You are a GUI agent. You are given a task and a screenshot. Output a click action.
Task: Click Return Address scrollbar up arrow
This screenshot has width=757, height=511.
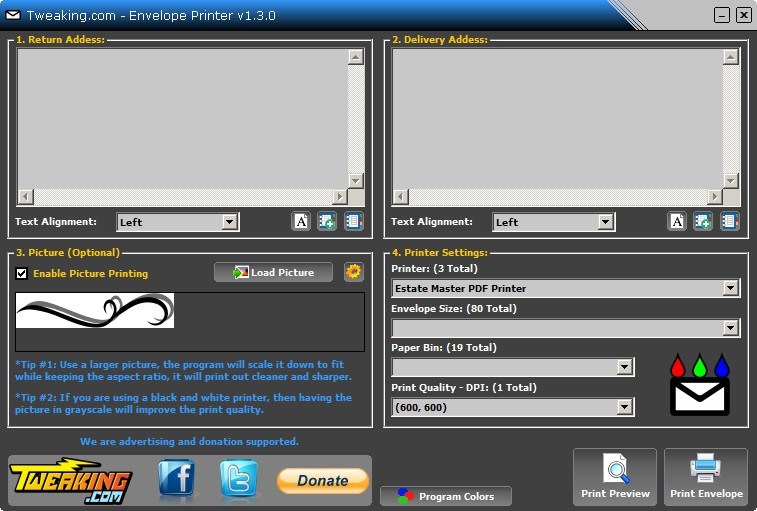[x=356, y=57]
